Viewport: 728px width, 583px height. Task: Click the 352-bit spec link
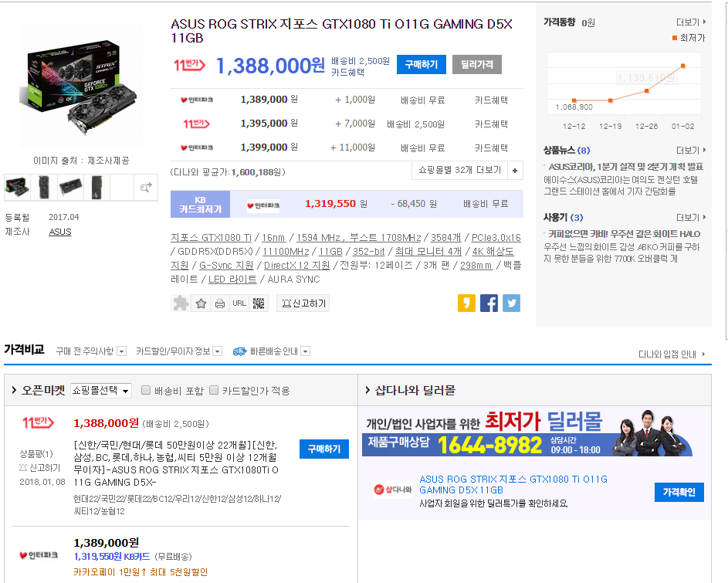pos(369,251)
